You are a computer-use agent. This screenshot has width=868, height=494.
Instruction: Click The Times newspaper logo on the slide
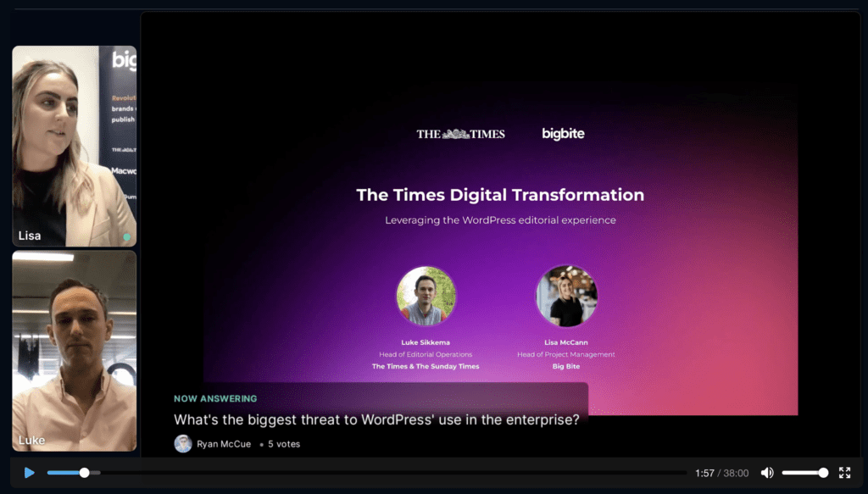coord(460,133)
